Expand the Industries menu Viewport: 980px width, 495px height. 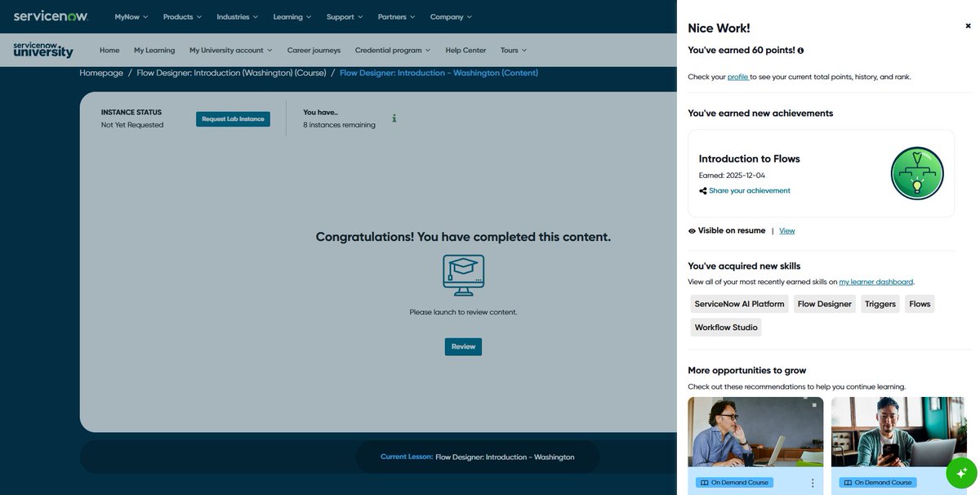point(238,16)
